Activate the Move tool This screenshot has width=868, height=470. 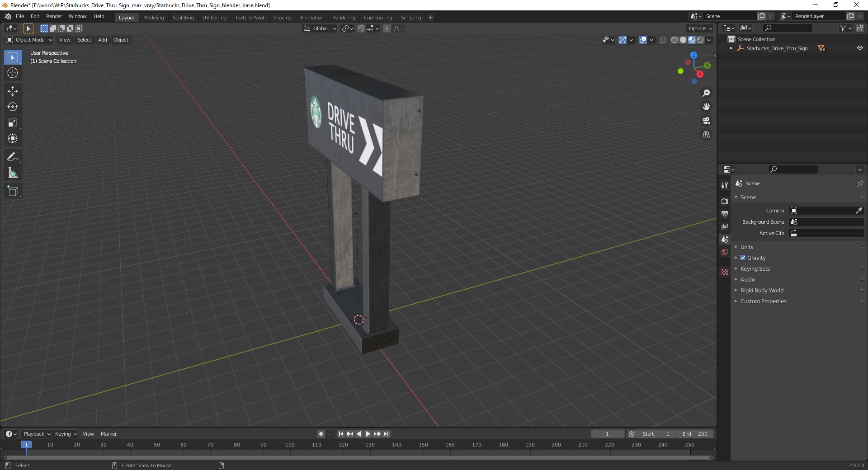13,91
